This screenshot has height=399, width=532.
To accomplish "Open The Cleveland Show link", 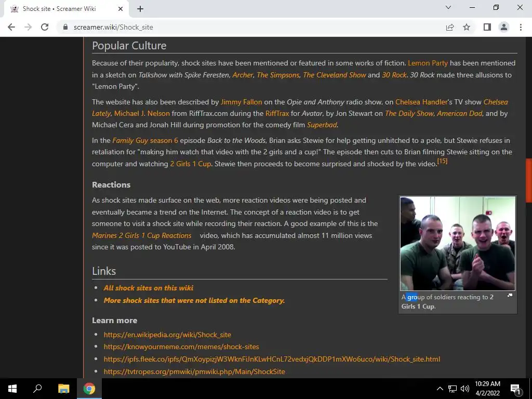I will pos(335,75).
